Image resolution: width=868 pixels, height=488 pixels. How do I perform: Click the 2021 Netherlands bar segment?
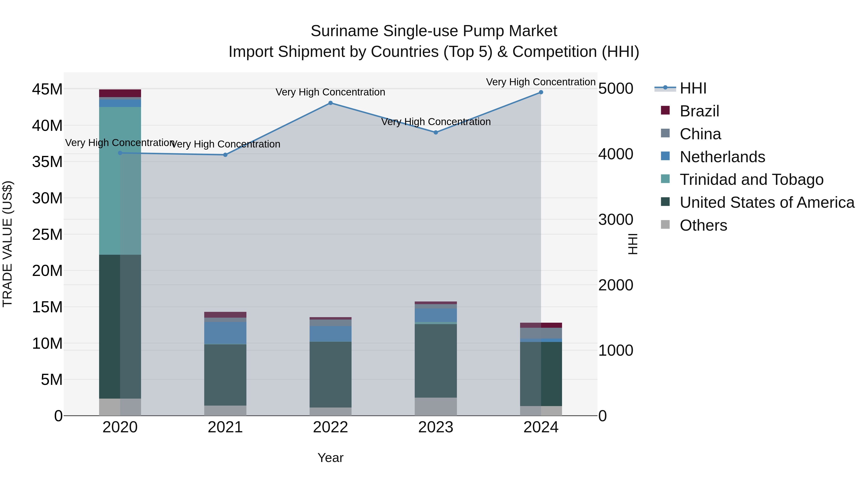point(225,333)
